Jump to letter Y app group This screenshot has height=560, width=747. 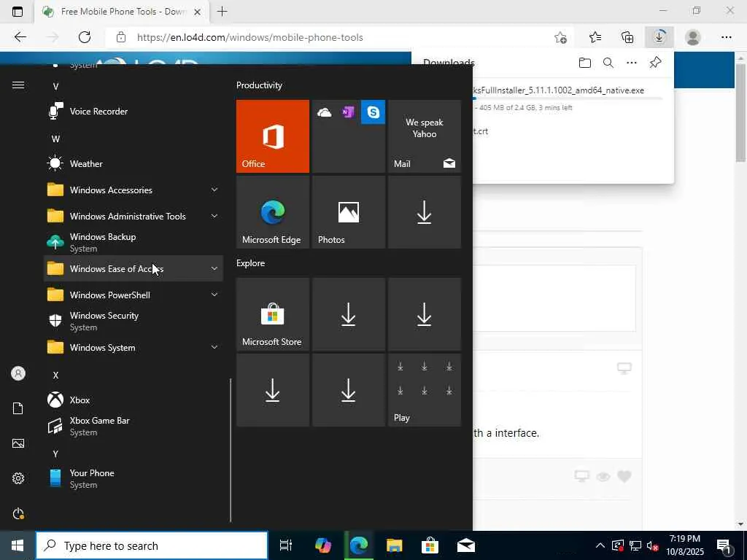pyautogui.click(x=55, y=454)
